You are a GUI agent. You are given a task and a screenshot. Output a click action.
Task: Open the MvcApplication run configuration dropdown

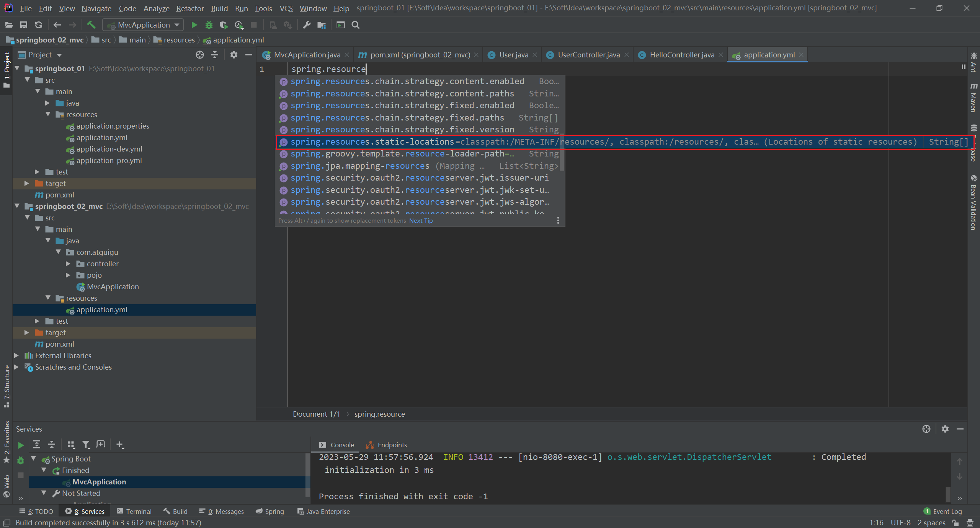[143, 25]
